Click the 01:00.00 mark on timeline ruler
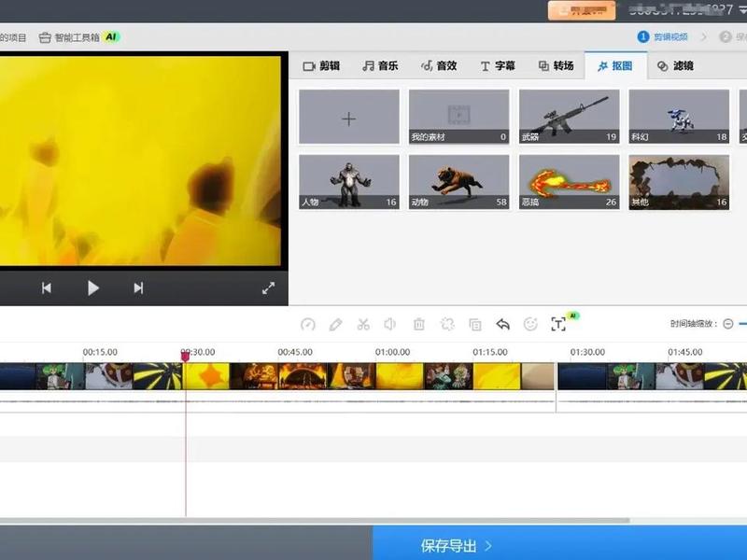 point(392,352)
